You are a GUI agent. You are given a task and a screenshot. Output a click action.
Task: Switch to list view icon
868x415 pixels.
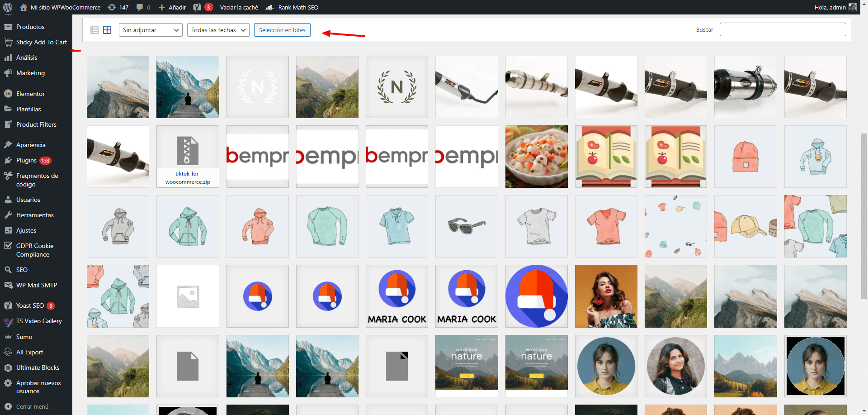point(94,30)
